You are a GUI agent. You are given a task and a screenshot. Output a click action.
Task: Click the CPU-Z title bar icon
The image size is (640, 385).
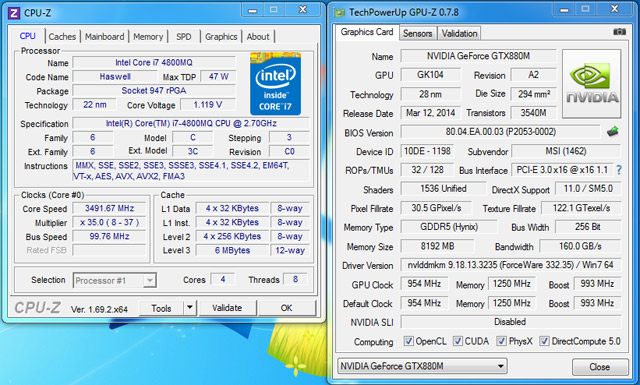(13, 13)
